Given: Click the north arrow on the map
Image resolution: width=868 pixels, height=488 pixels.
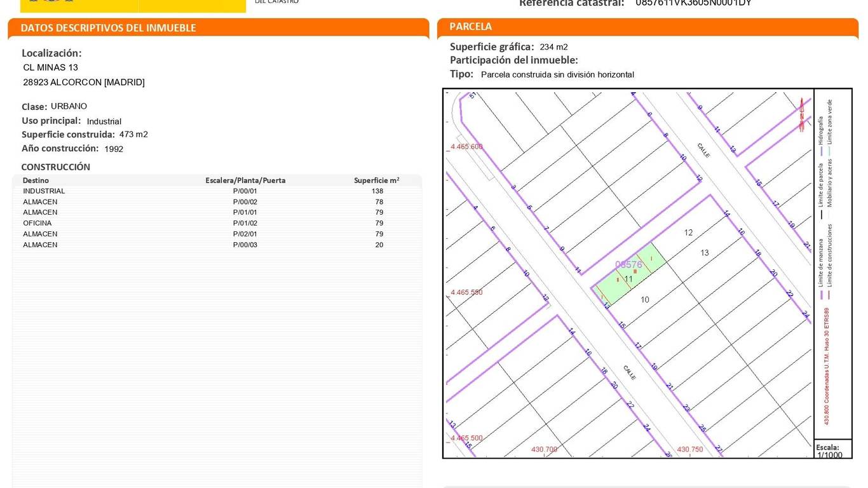Looking at the screenshot, I should point(802,114).
